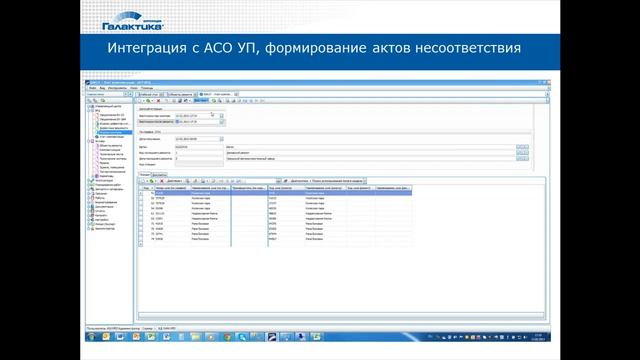Open the Вид menu
This screenshot has width=640, height=360.
[x=102, y=88]
